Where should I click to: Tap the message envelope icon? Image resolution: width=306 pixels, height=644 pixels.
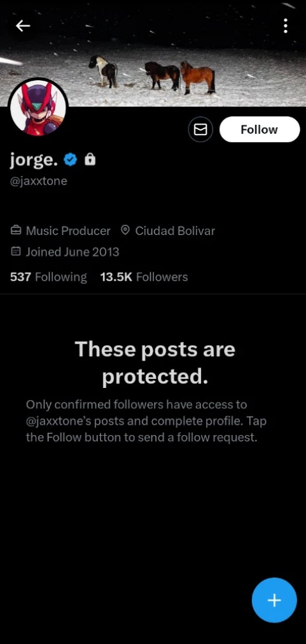[x=200, y=130]
